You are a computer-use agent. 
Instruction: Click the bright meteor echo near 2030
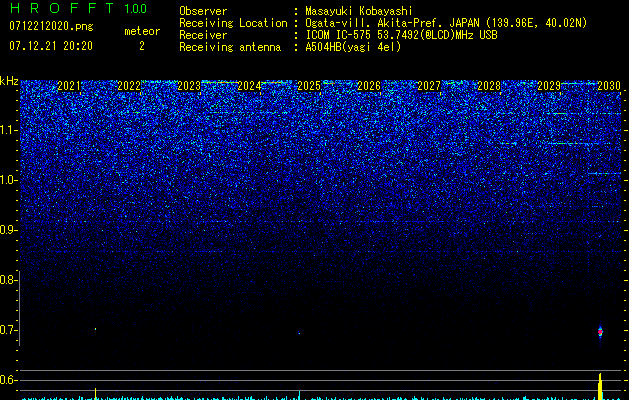point(600,332)
